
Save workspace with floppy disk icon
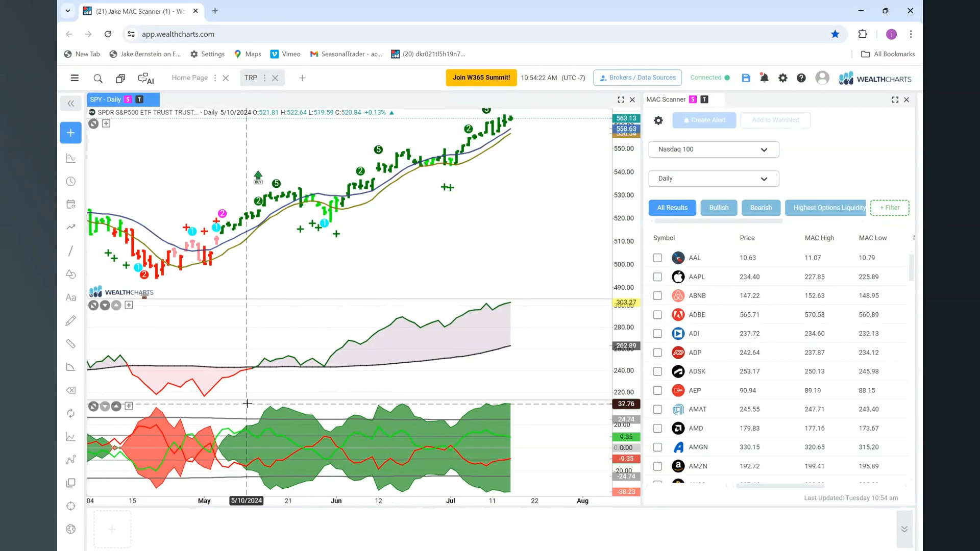[x=746, y=78]
